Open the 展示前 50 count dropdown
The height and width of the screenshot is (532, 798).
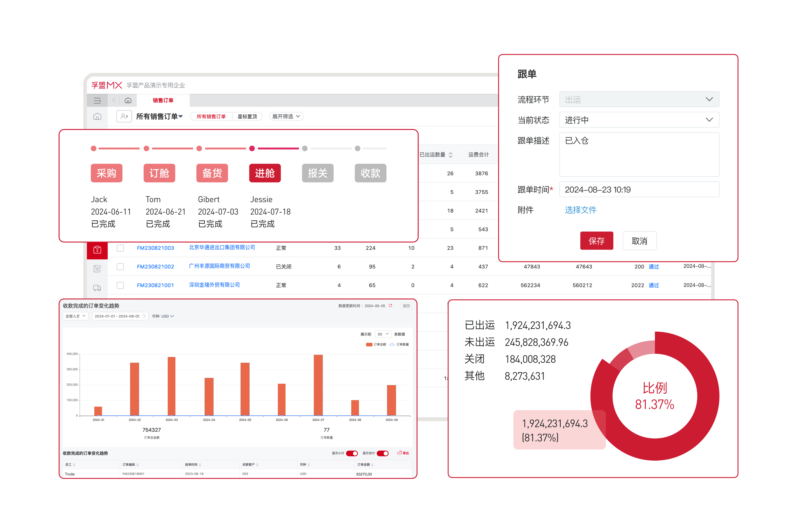[383, 334]
